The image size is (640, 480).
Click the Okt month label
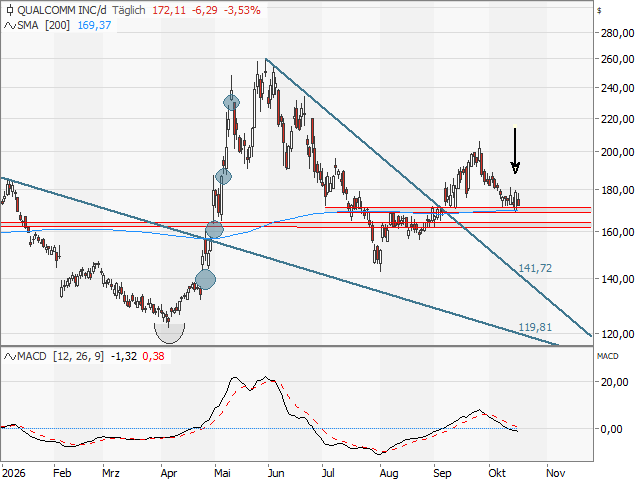point(497,473)
